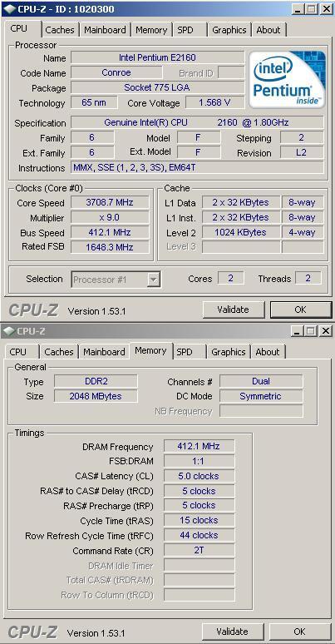Click the CPU-Z icon in the lower window title bar
Image resolution: width=335 pixels, height=644 pixels.
tap(9, 331)
